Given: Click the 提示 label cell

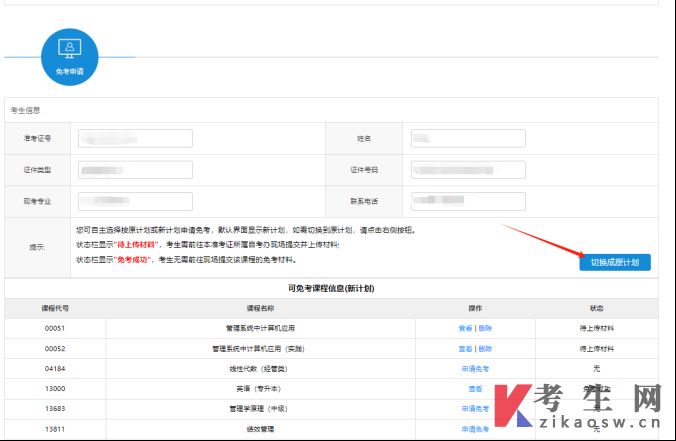Looking at the screenshot, I should point(37,247).
